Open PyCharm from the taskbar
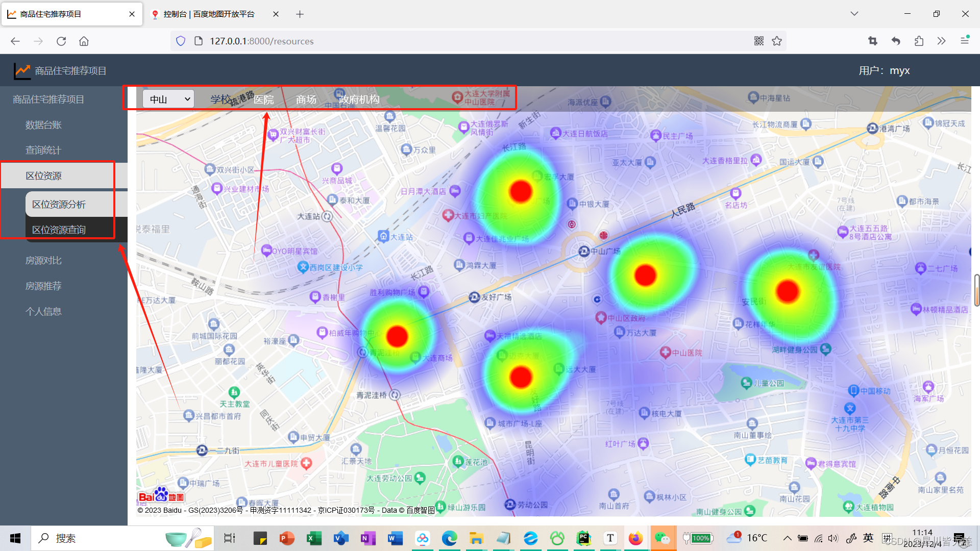The image size is (980, 551). 584,538
